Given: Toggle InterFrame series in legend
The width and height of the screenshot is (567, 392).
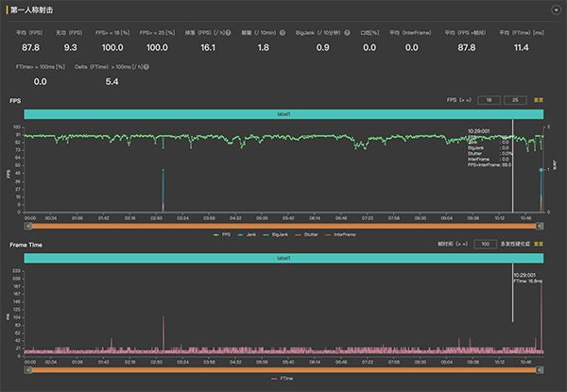Looking at the screenshot, I should [340, 233].
